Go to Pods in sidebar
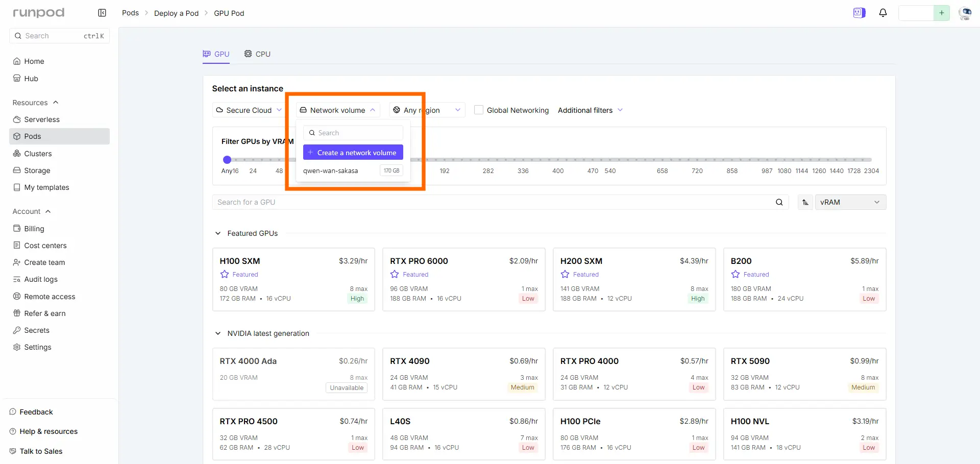Viewport: 980px width, 464px height. pyautogui.click(x=59, y=136)
